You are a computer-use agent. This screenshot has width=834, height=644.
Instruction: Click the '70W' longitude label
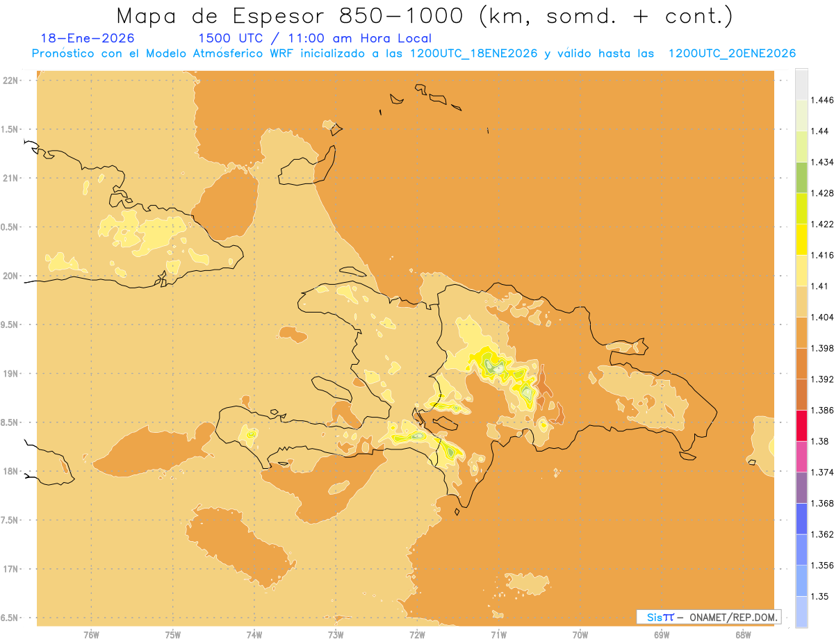click(x=580, y=634)
